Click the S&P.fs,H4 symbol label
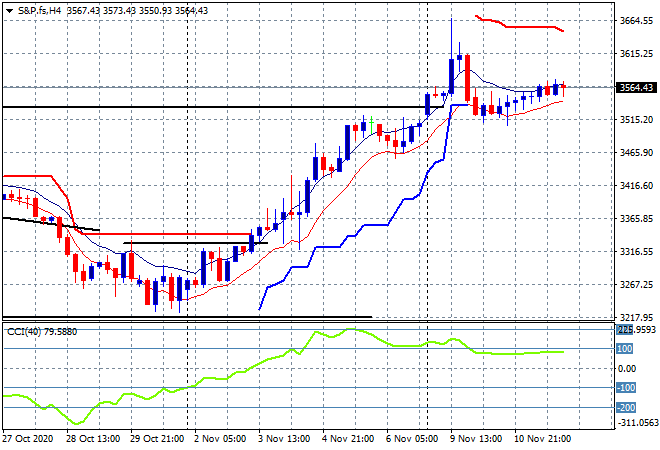This screenshot has width=660, height=450. point(40,11)
